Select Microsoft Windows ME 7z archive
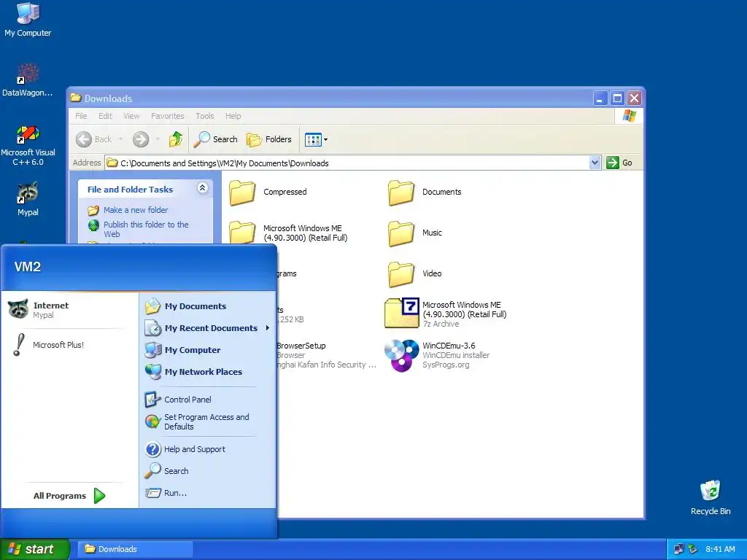 click(446, 314)
